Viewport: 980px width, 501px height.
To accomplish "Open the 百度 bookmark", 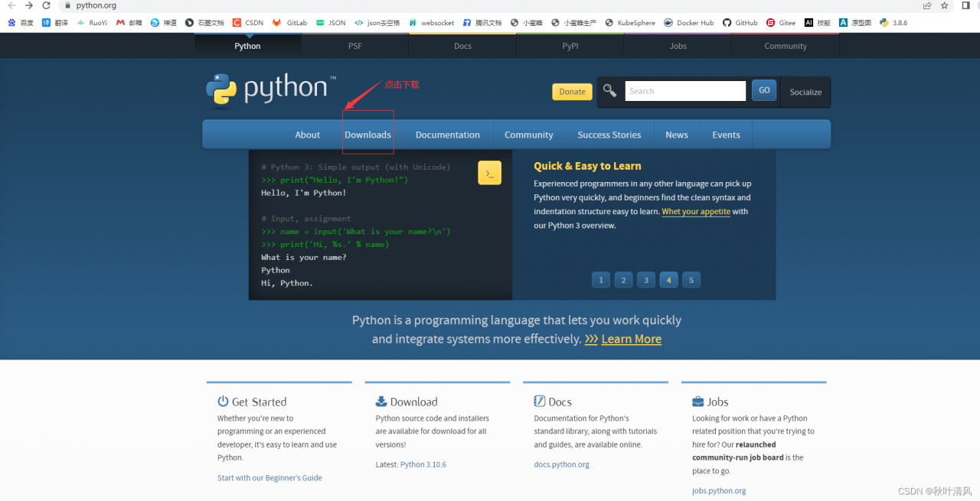I will pos(21,23).
